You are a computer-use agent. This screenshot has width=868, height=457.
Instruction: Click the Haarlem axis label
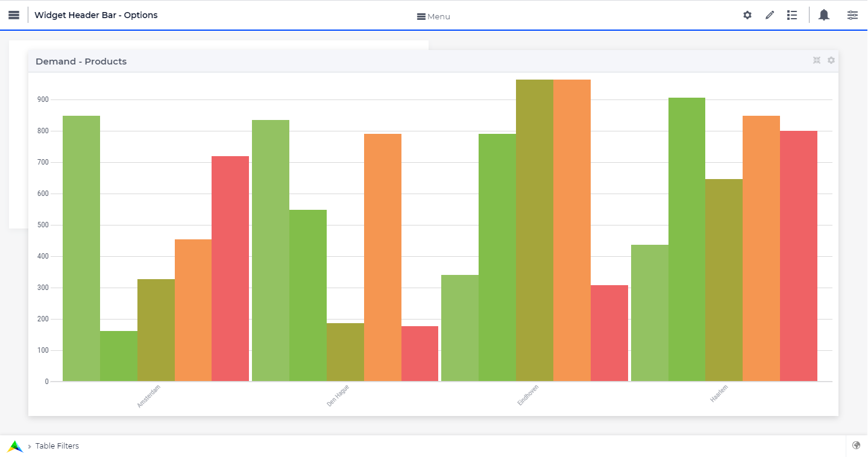(719, 393)
